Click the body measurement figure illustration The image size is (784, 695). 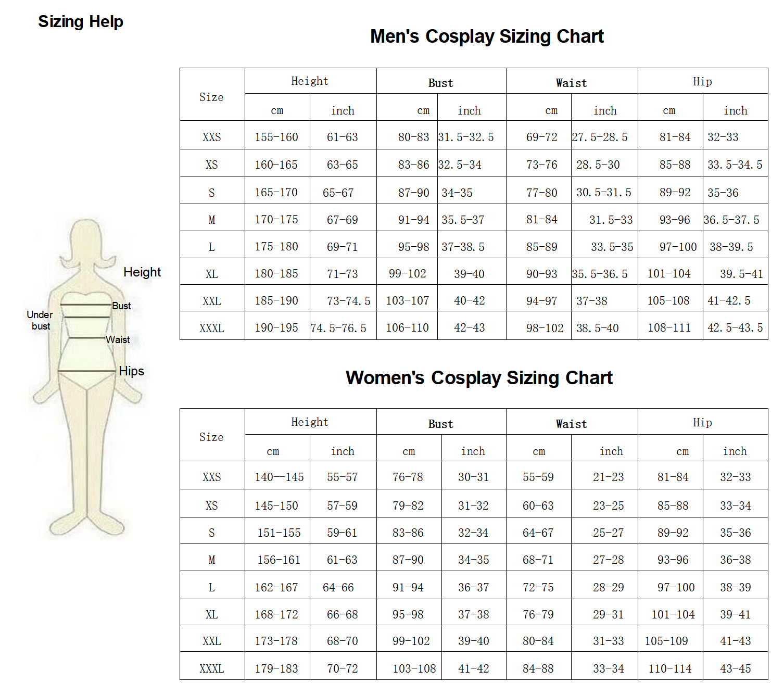[87, 378]
